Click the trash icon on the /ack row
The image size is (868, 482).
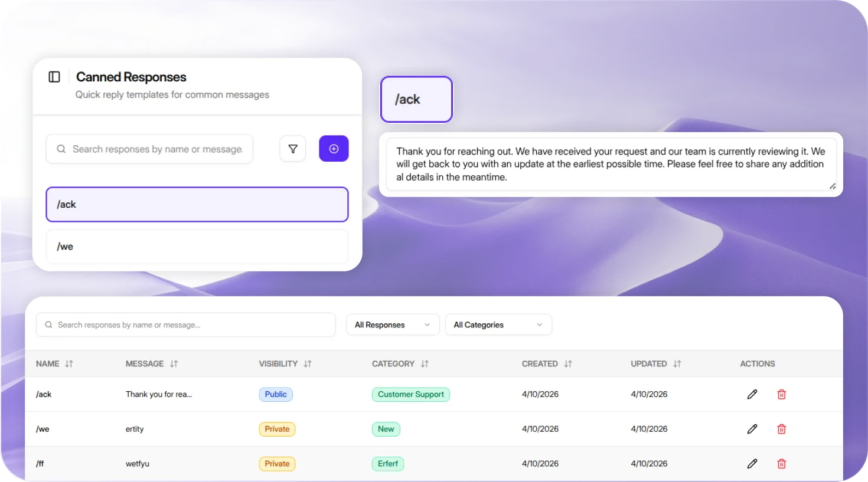781,394
